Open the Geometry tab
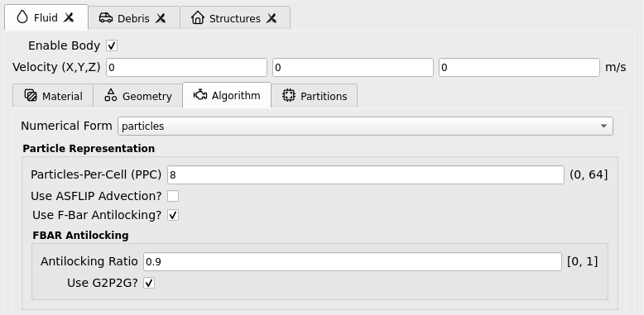Screen dimensions: 644x315 point(138,96)
